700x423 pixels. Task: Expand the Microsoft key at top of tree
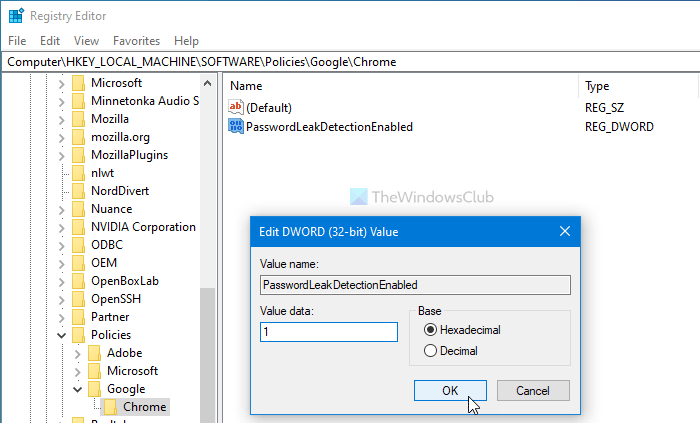tap(62, 83)
